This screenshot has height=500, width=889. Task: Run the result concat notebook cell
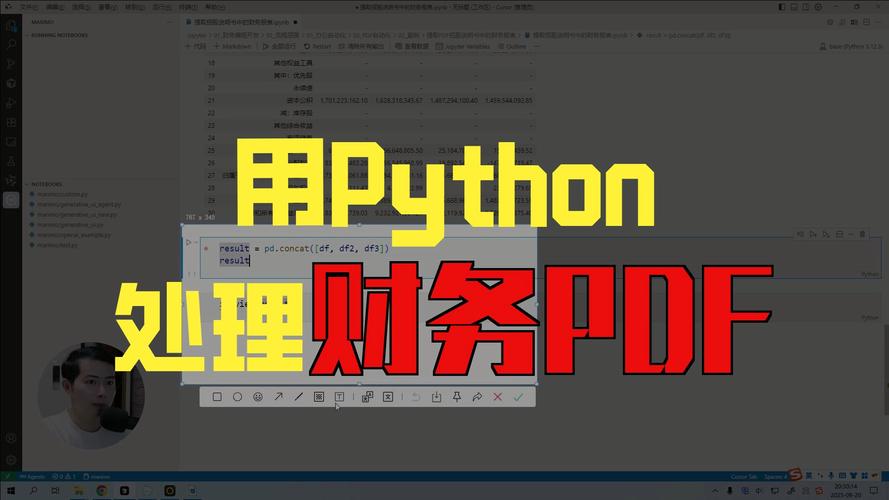[189, 243]
